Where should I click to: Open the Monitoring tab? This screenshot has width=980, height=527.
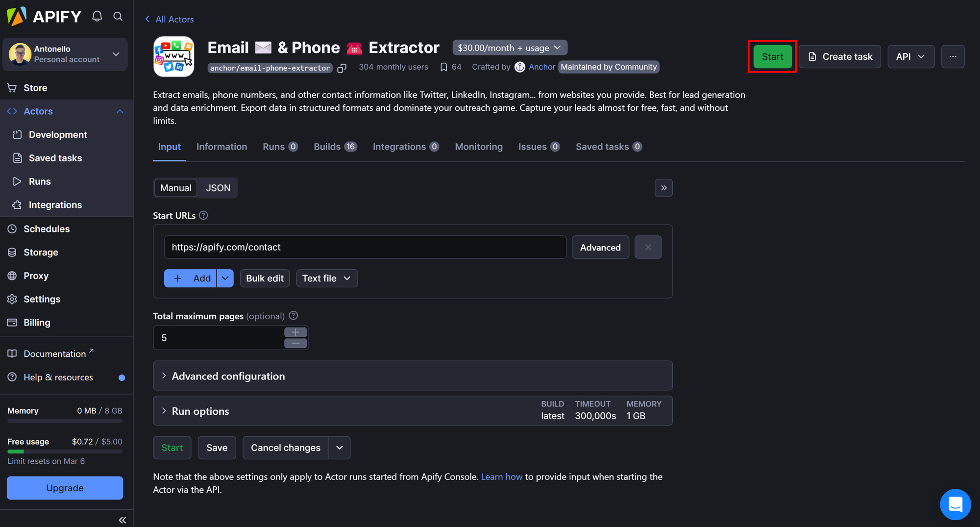[479, 147]
